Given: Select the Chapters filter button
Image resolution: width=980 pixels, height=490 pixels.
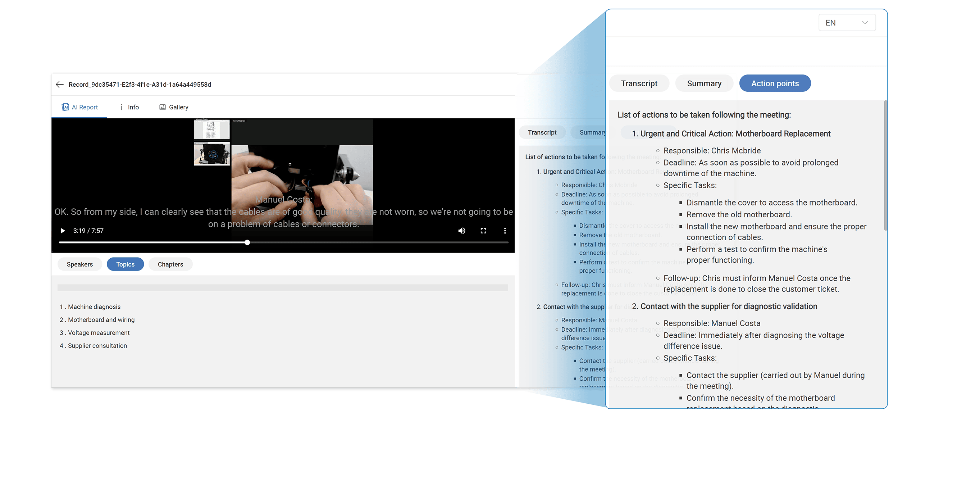Looking at the screenshot, I should click(x=170, y=264).
